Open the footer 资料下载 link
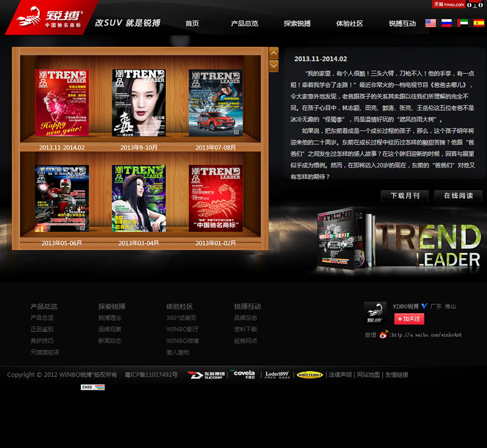Image resolution: width=487 pixels, height=448 pixels. coord(246,329)
